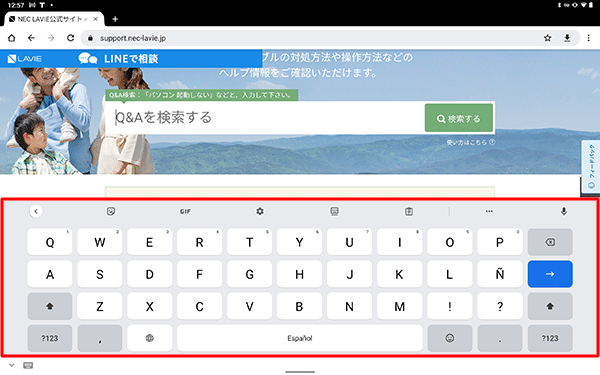Tap the Chrome home icon
This screenshot has width=600, height=375.
click(11, 38)
